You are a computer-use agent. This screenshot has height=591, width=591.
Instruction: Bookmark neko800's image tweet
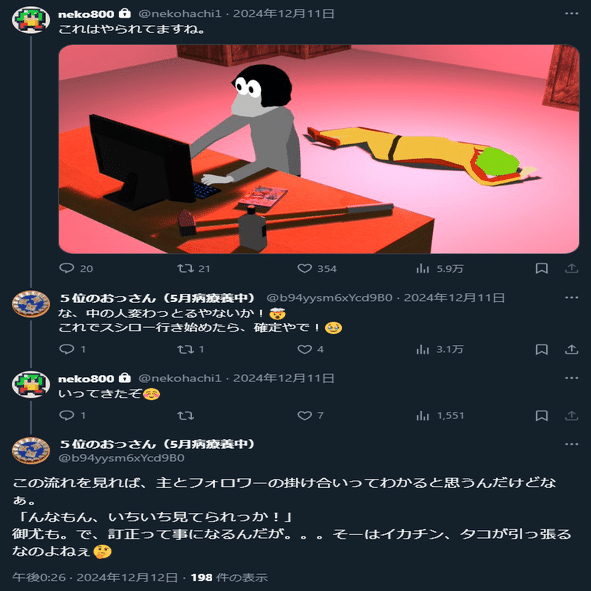pos(542,268)
